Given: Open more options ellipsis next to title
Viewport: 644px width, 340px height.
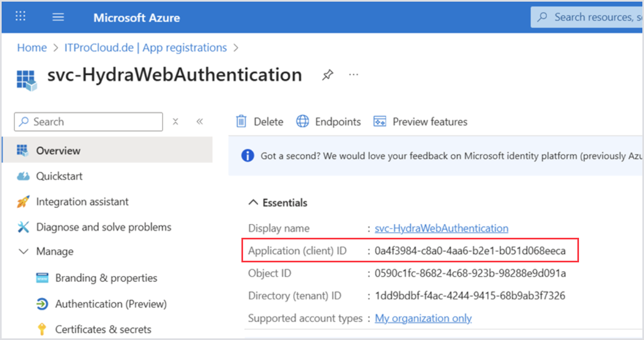Looking at the screenshot, I should coord(353,74).
